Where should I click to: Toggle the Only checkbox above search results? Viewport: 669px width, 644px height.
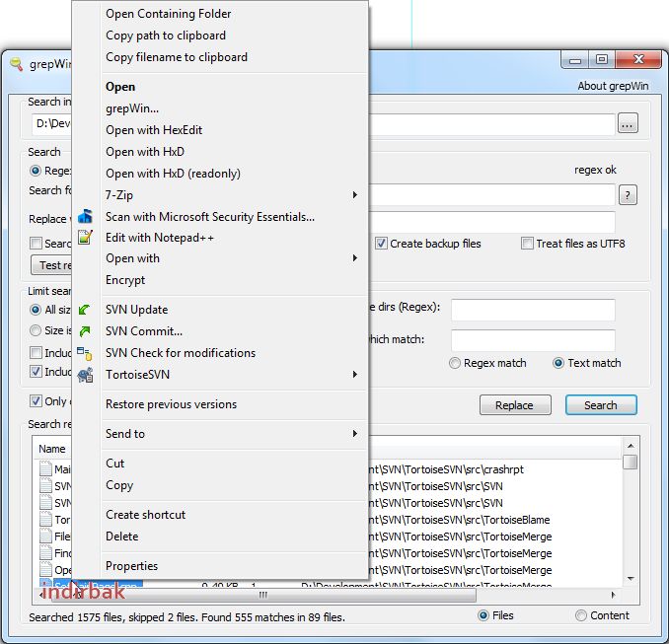click(36, 401)
